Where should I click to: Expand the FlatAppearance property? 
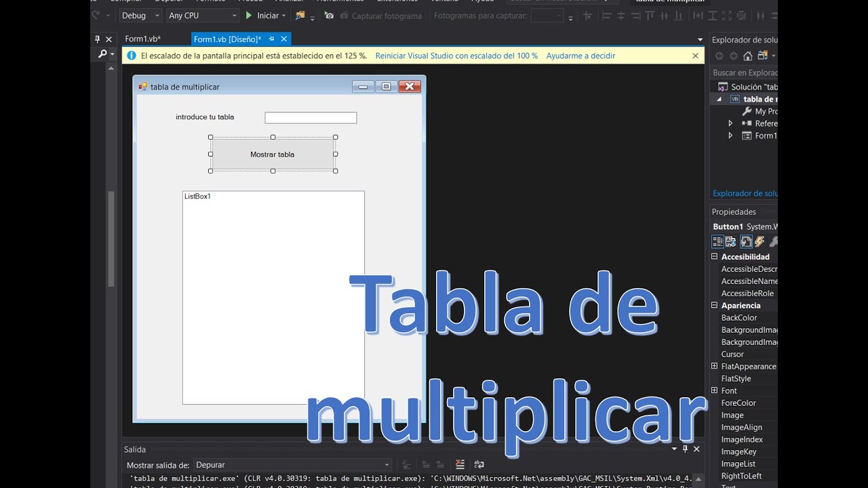[714, 367]
